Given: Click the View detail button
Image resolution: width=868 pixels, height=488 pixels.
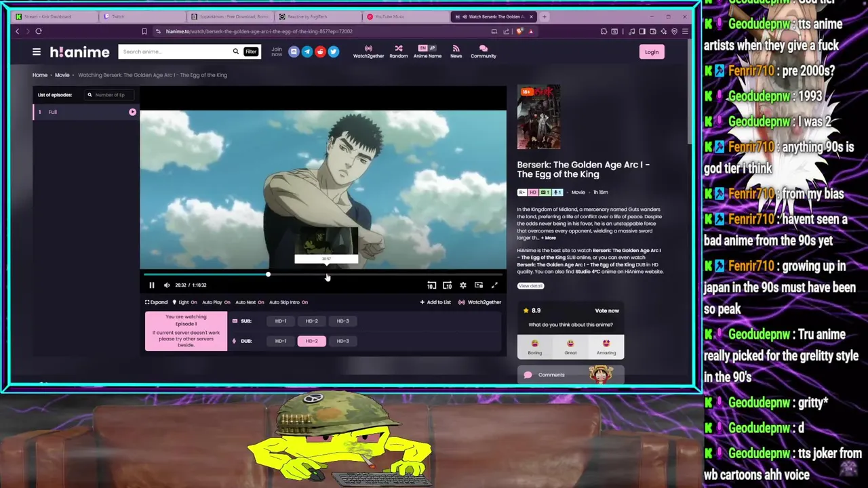Looking at the screenshot, I should (x=530, y=286).
